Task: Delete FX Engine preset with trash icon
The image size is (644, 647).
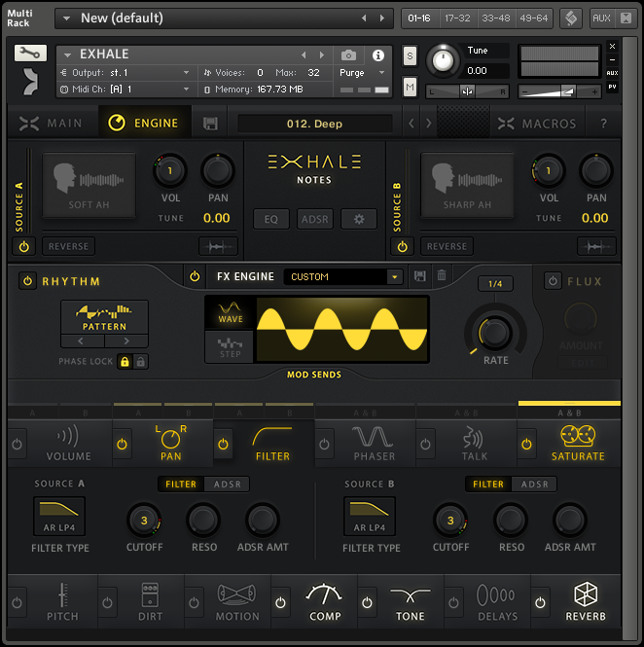Action: click(442, 276)
